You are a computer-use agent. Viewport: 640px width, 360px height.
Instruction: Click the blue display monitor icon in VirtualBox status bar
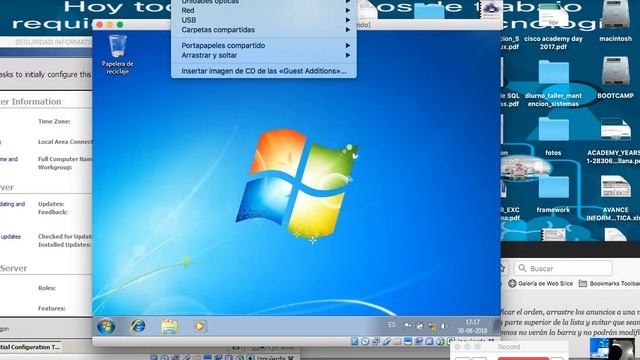(408, 341)
